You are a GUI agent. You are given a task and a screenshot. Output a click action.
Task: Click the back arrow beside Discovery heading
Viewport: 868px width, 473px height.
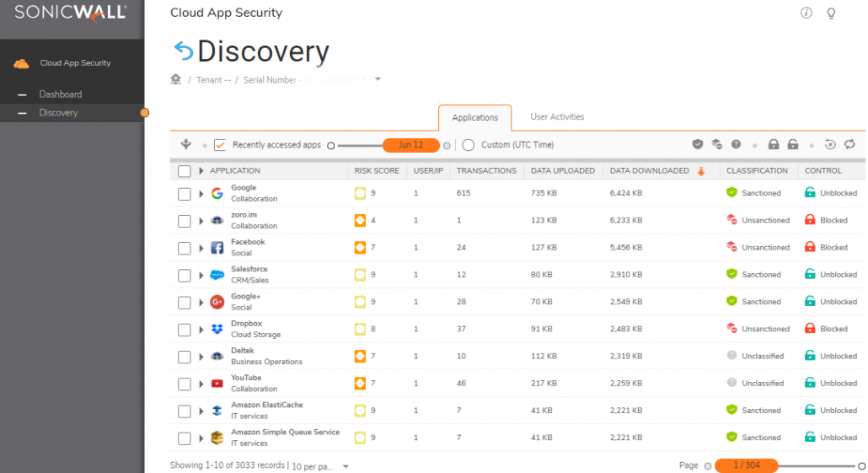[x=183, y=51]
